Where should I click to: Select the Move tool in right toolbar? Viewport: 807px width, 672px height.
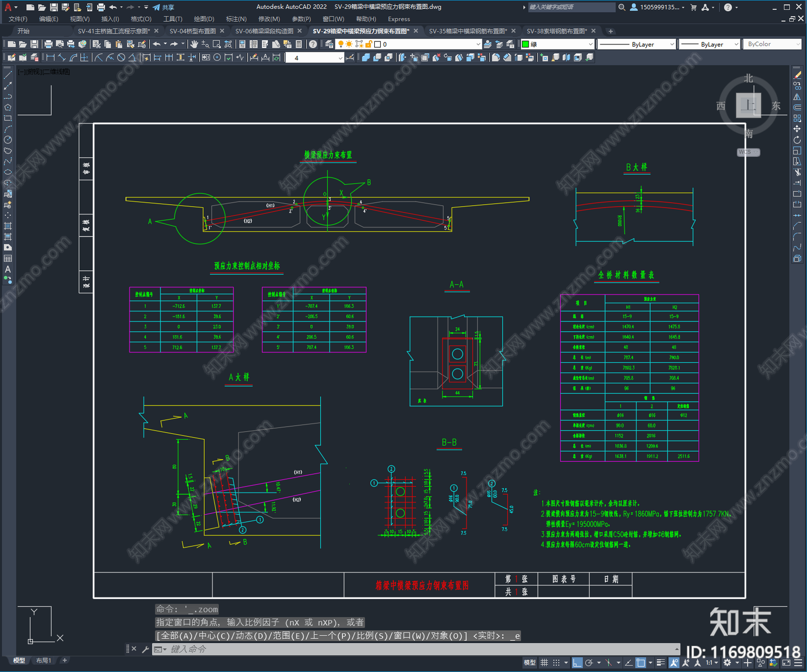pos(797,129)
